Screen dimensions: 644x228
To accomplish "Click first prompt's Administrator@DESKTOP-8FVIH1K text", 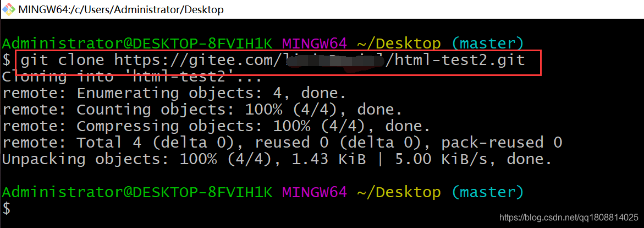I will click(x=137, y=44).
